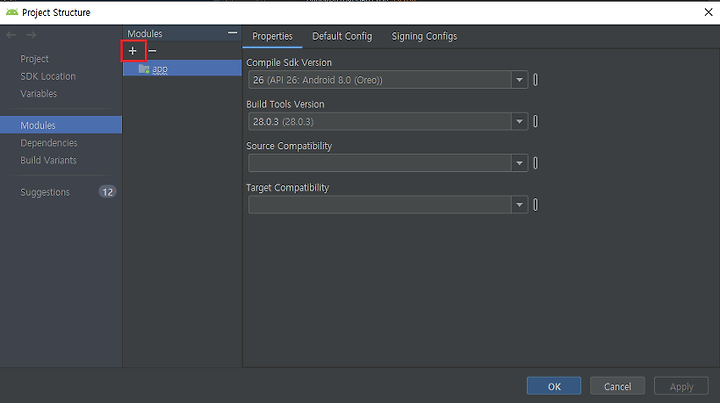Click the plus icon to add module
This screenshot has width=720, height=403.
(x=133, y=51)
